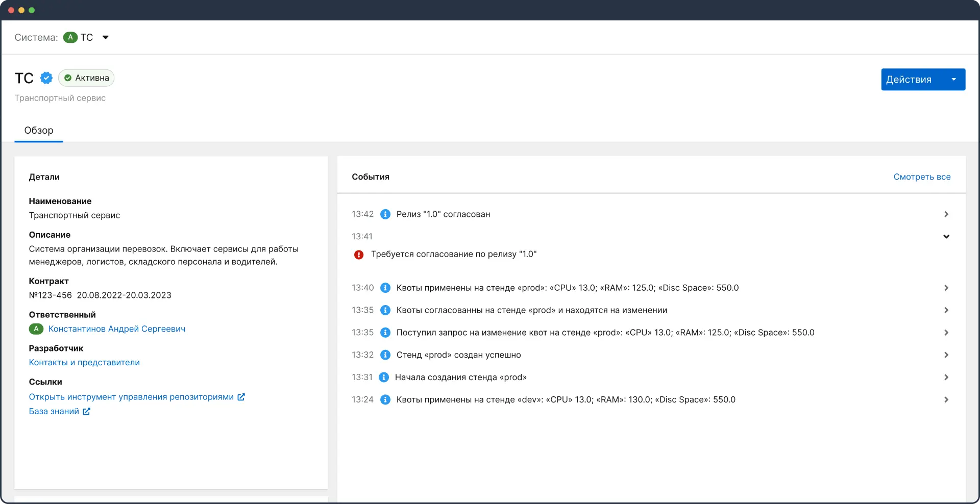Click the Смотреть все link
This screenshot has width=980, height=504.
coord(922,177)
